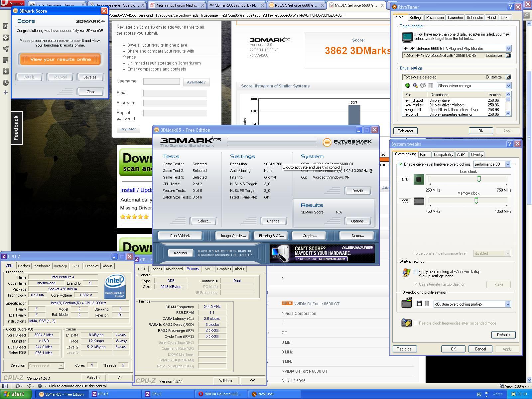
Task: Open the Opera Menu button
Action: [12, 4]
